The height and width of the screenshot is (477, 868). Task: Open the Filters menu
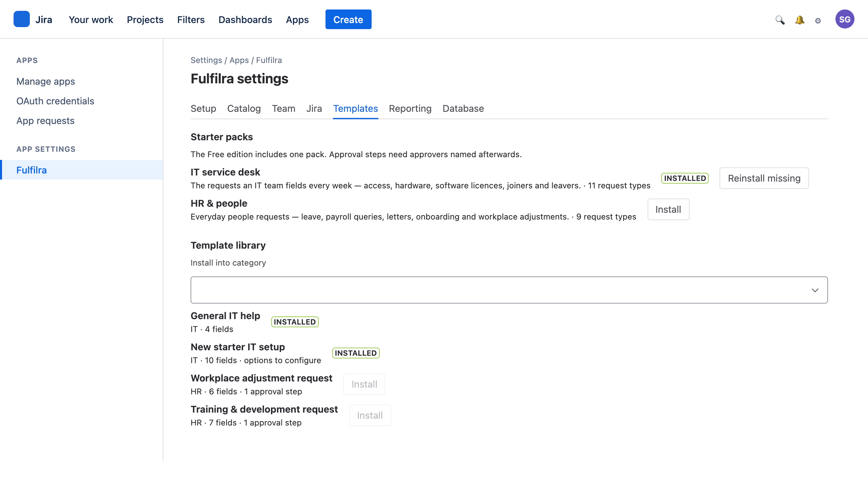pyautogui.click(x=191, y=20)
